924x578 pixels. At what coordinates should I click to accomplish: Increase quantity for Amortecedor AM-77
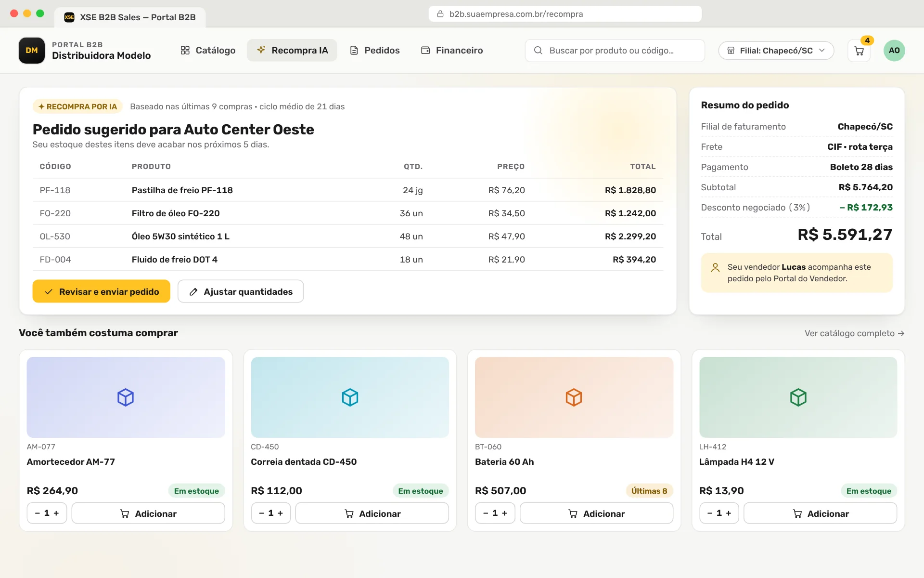click(56, 513)
